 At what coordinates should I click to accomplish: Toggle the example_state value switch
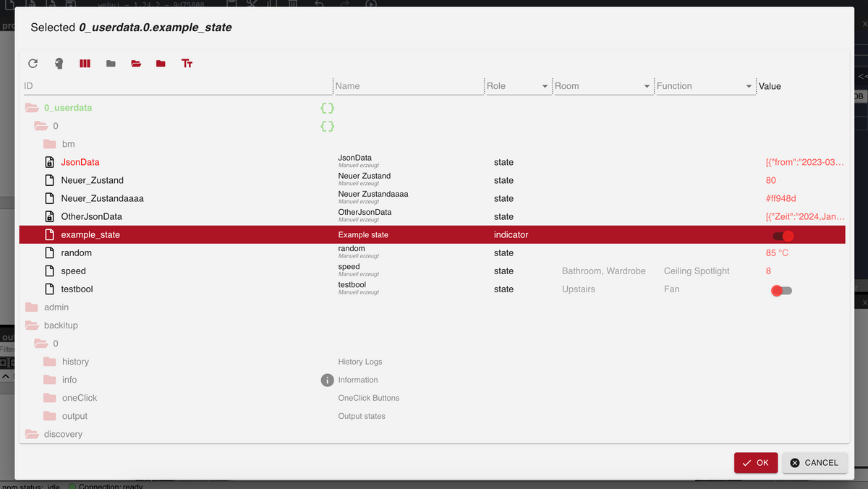[783, 236]
